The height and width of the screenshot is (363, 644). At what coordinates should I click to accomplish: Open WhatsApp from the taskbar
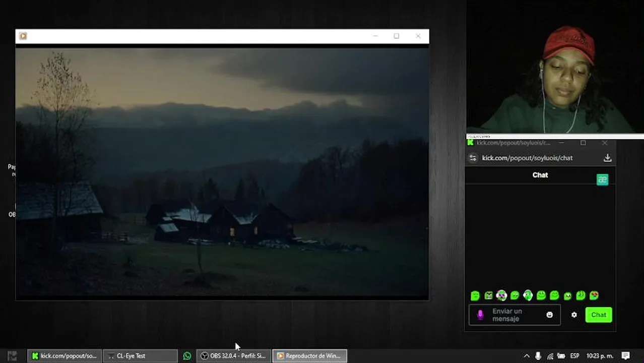(x=187, y=356)
